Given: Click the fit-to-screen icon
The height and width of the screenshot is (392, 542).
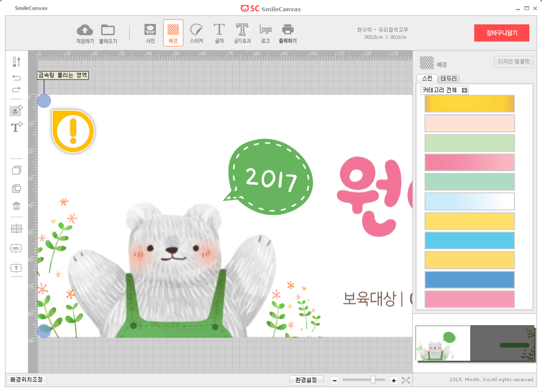Looking at the screenshot, I should pyautogui.click(x=406, y=380).
